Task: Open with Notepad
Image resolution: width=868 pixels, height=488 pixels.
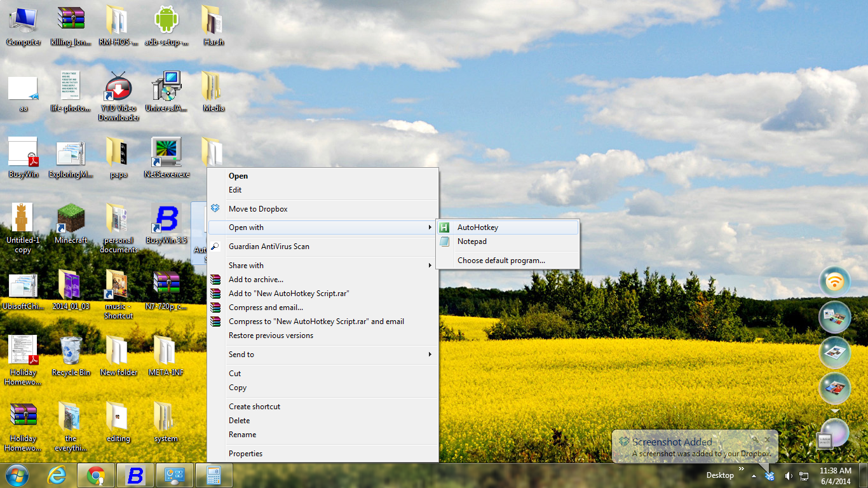Action: coord(508,241)
